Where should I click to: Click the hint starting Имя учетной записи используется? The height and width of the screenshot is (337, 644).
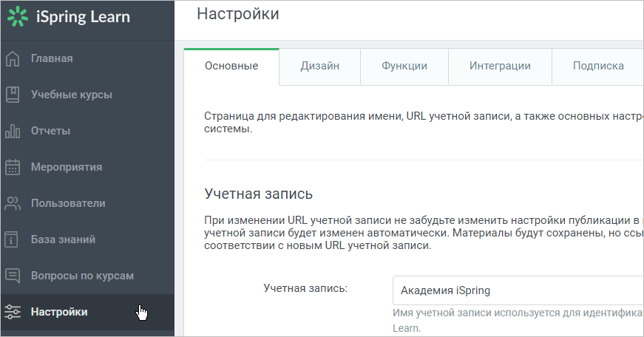(518, 321)
